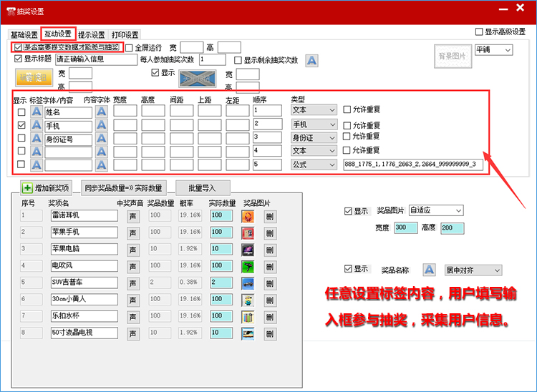Click 声 sound button for 苹果手机
Image resolution: width=537 pixels, height=392 pixels.
(x=133, y=233)
